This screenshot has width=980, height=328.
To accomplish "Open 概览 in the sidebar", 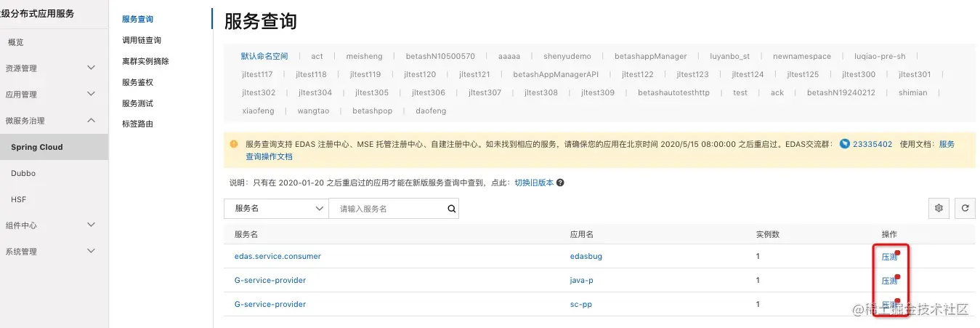I will [x=16, y=42].
